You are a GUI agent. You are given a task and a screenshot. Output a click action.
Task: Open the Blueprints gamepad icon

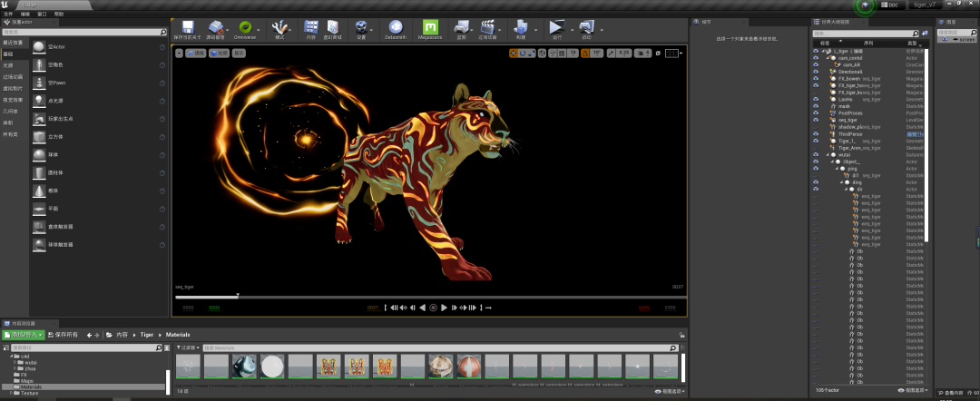click(461, 27)
